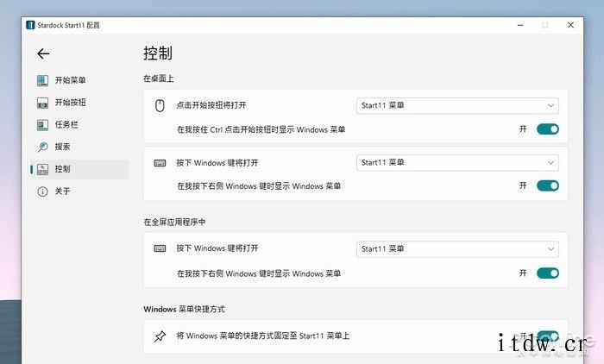Click the 搜索 magnifier icon

pos(42,147)
